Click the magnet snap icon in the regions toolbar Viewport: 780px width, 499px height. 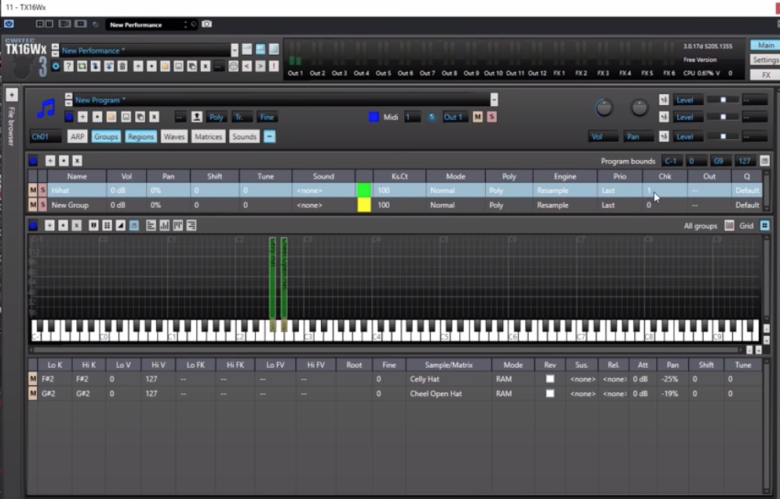pos(94,225)
